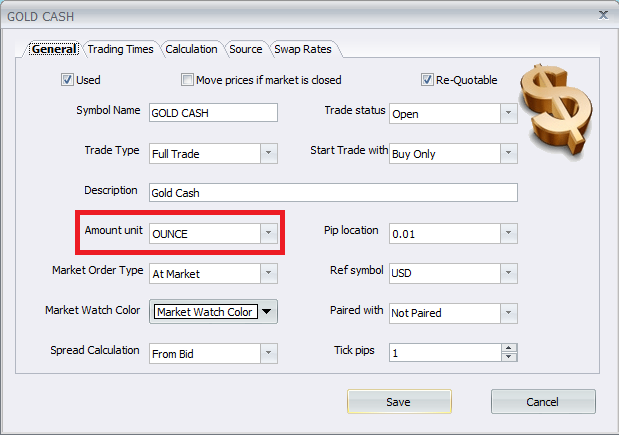Click the Cancel button
The height and width of the screenshot is (435, 619).
[x=543, y=401]
